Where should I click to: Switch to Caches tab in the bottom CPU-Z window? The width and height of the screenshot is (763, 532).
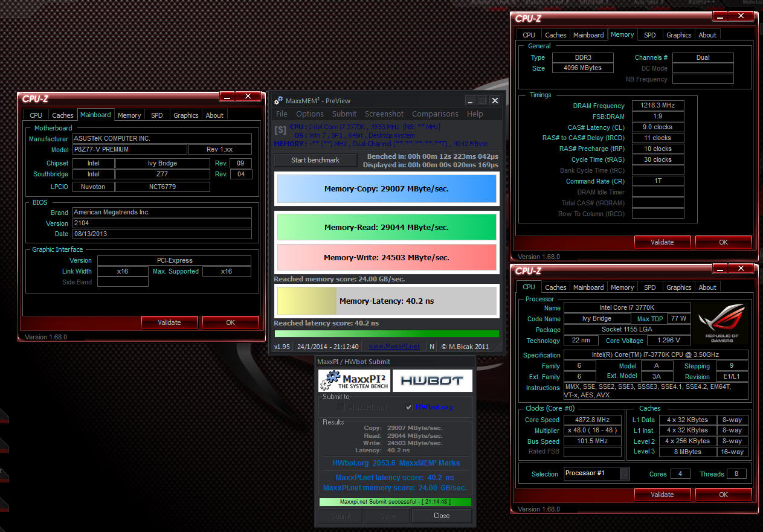(x=556, y=287)
